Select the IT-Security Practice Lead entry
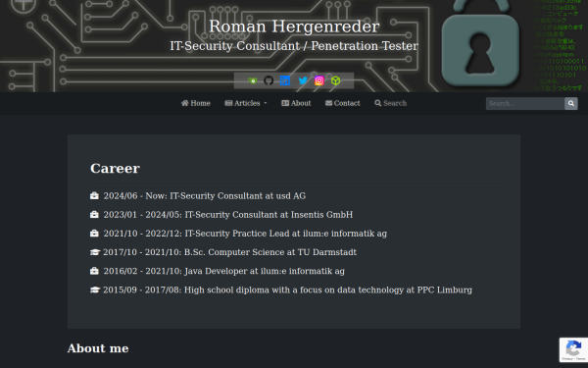This screenshot has height=368, width=588. 238,234
